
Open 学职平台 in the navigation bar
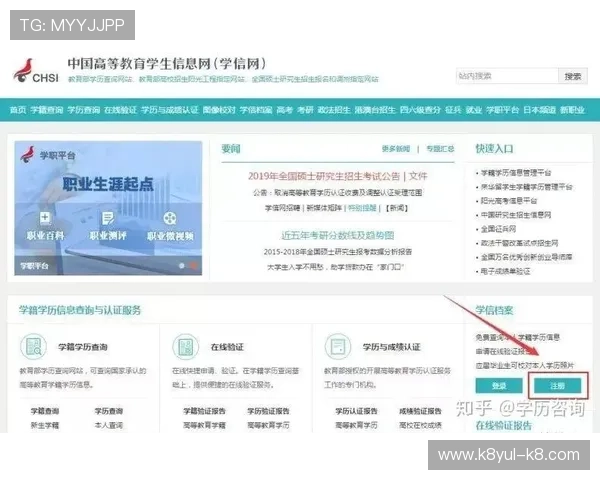point(502,110)
